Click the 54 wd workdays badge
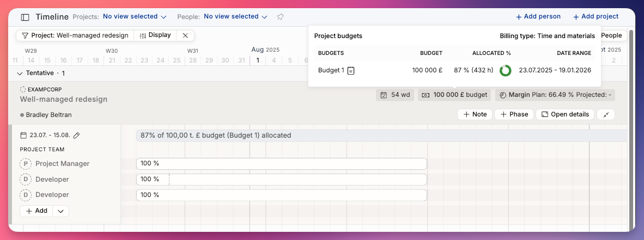 click(394, 95)
